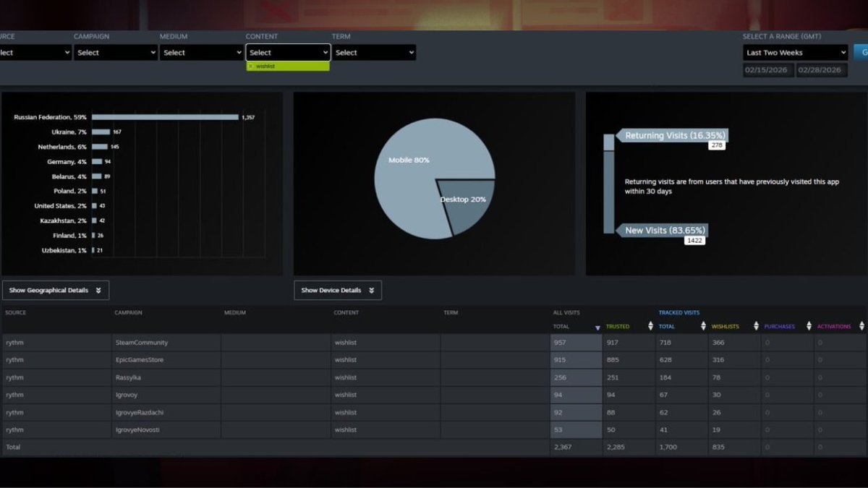This screenshot has height=488, width=868.
Task: Select the EpicGamesStore campaign cell
Action: (x=166, y=360)
